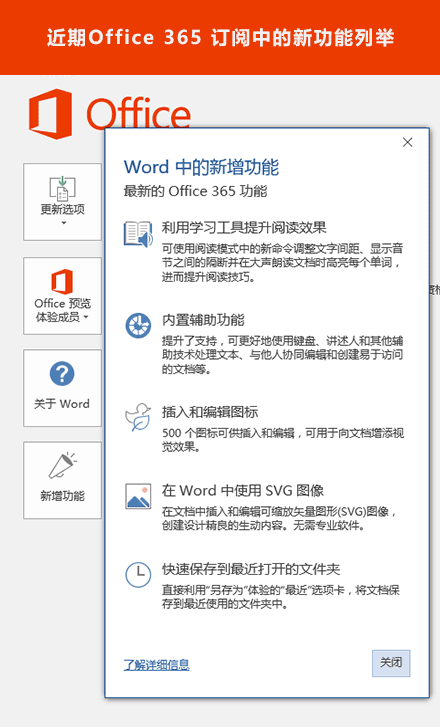
Task: Click the heading 在 Word 中使用 SVG 图像
Action: point(242,491)
